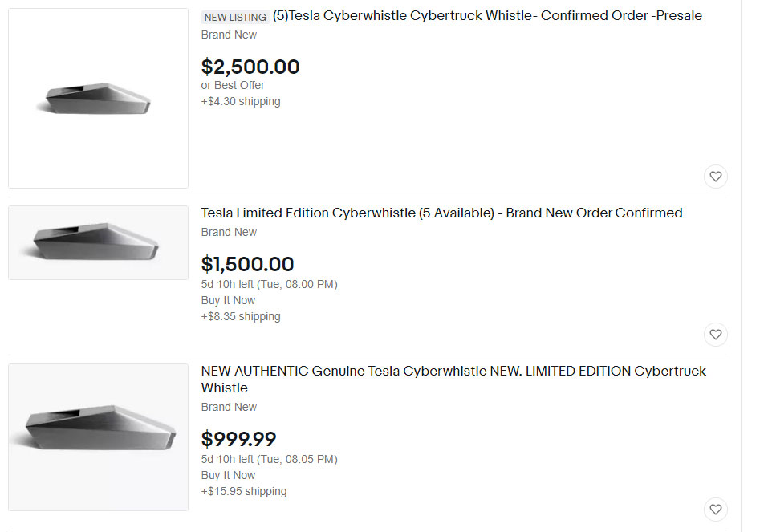Viewport: 764px width, 532px height.
Task: Open the "(5)Tesla Cyberwhistle Cybertruck Whistle" listing title
Action: (487, 16)
